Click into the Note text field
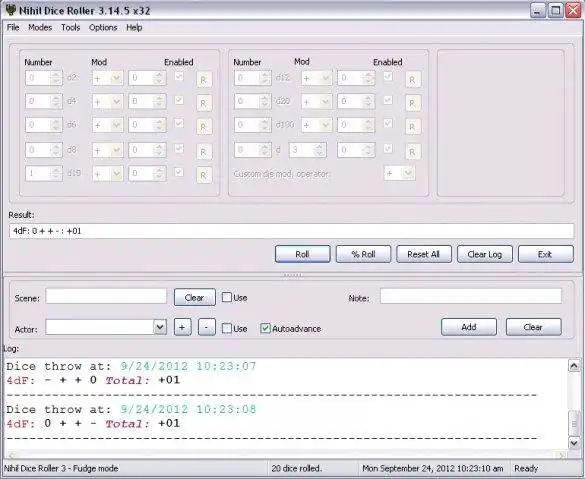This screenshot has height=479, width=585. (x=471, y=297)
